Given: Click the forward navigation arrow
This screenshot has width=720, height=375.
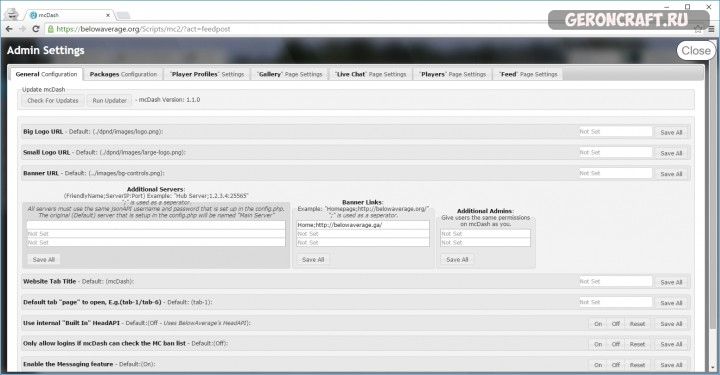Looking at the screenshot, I should click(22, 29).
